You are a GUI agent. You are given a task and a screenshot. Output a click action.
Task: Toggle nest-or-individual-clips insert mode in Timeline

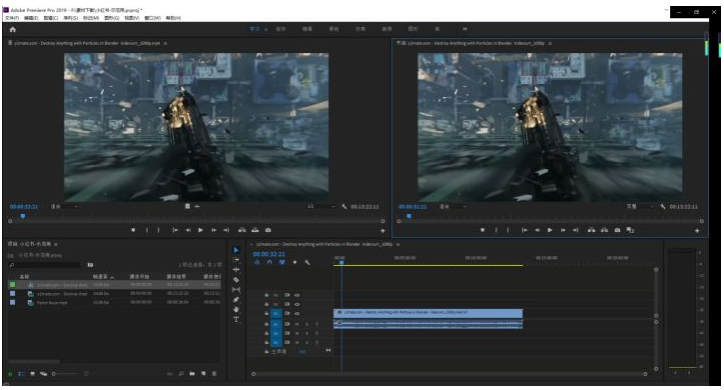click(257, 262)
